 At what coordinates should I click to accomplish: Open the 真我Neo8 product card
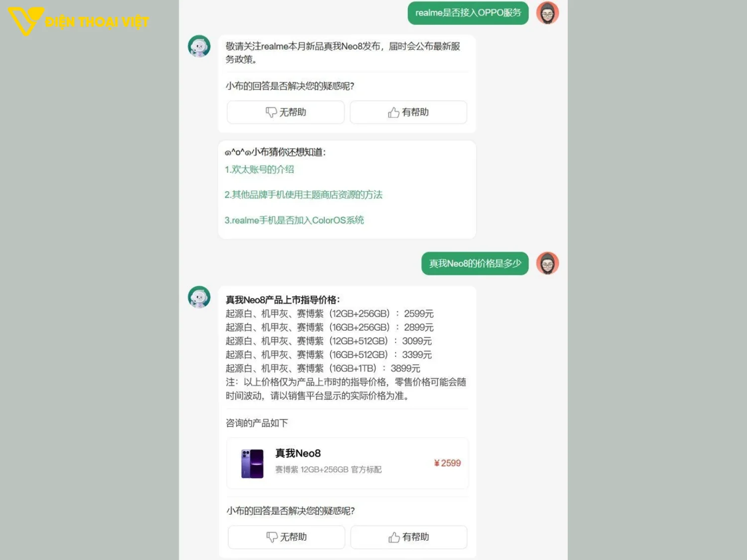(x=347, y=463)
